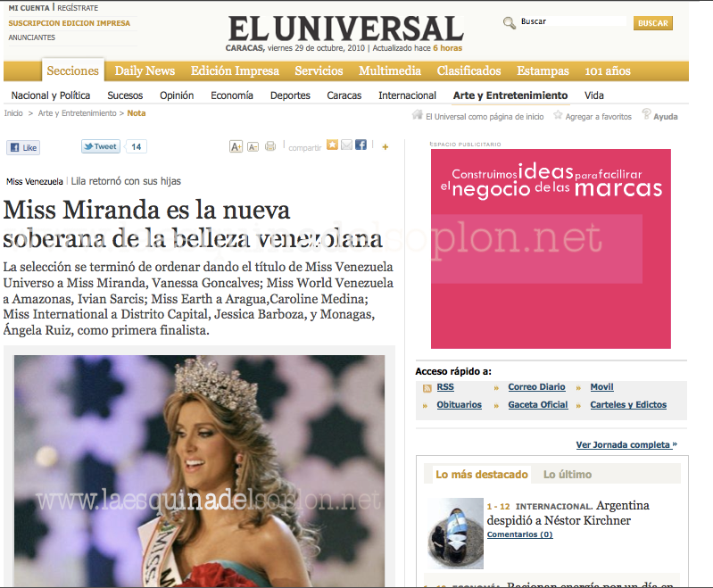Decrease the article font size
713x588 pixels.
click(253, 147)
